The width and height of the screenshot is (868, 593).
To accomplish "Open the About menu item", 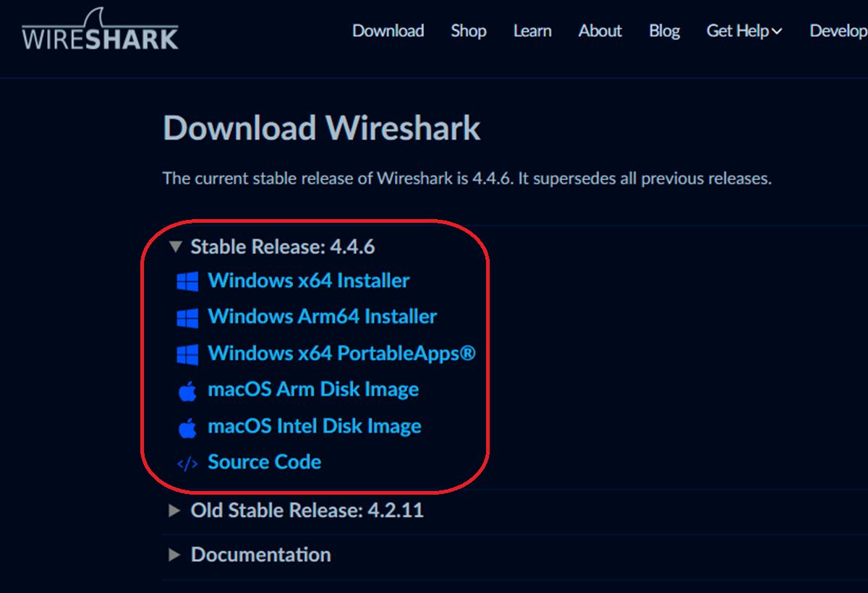I will pos(600,31).
